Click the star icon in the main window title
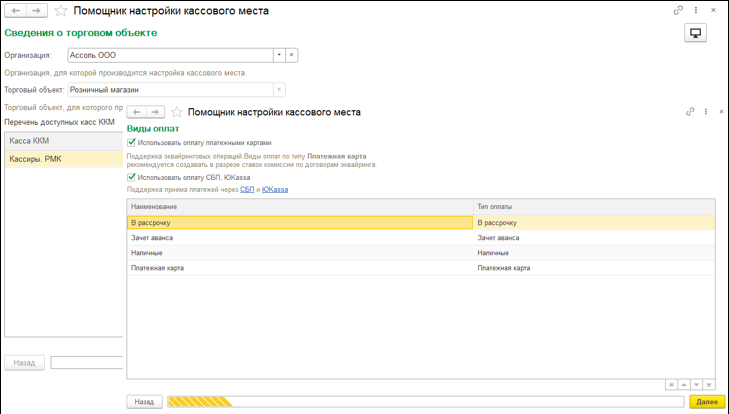Viewport: 729px width, 414px height. pyautogui.click(x=61, y=10)
